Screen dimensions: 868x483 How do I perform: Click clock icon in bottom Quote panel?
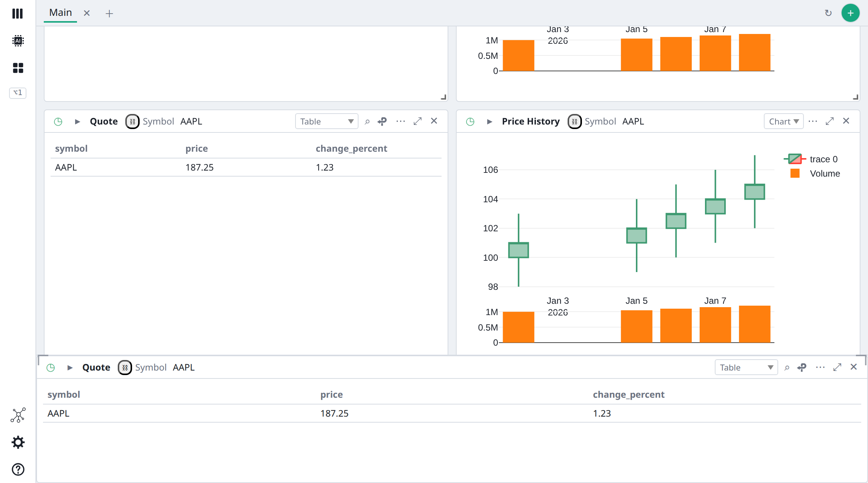pos(51,368)
